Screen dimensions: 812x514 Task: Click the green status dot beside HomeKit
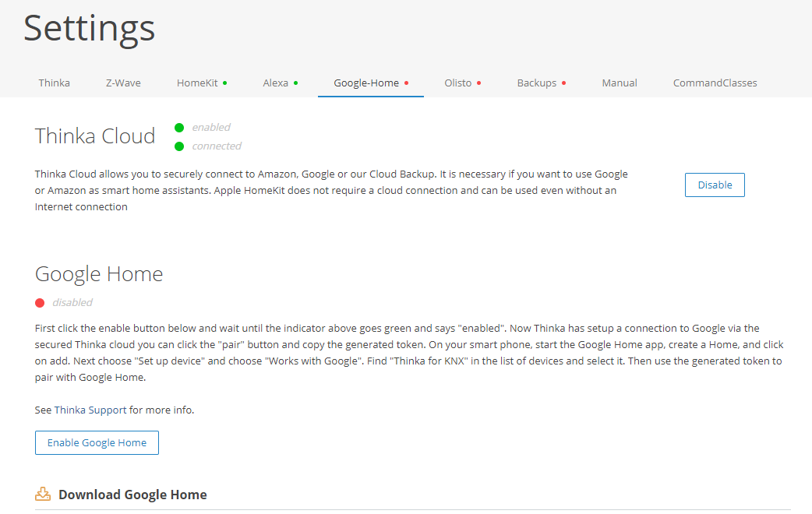click(225, 83)
